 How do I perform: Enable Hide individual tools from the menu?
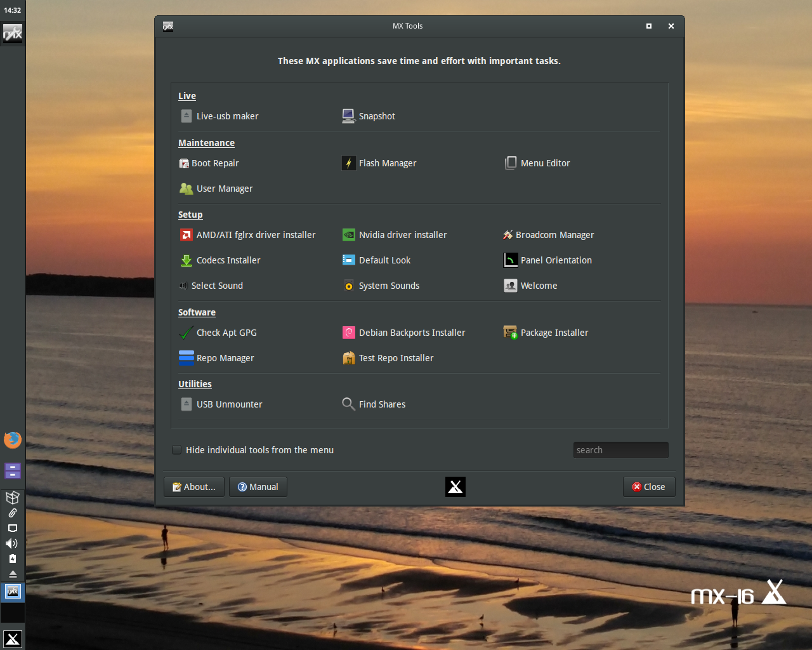tap(177, 450)
